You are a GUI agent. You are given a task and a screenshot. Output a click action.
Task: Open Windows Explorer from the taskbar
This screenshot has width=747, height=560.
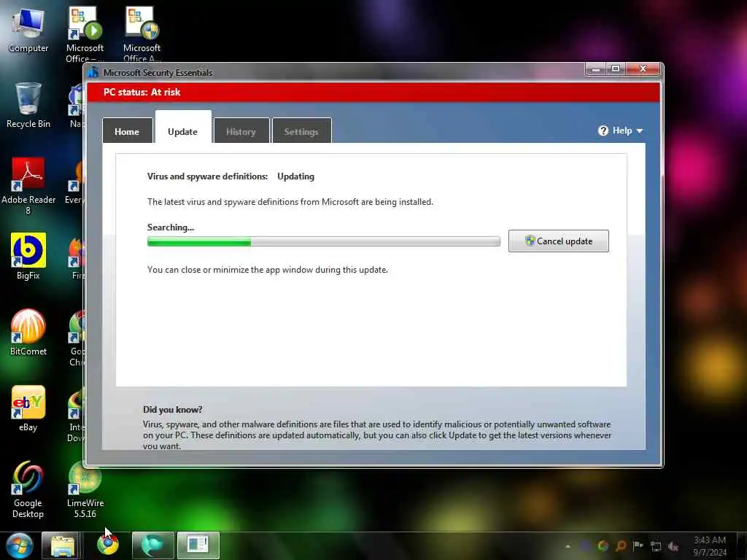(61, 545)
